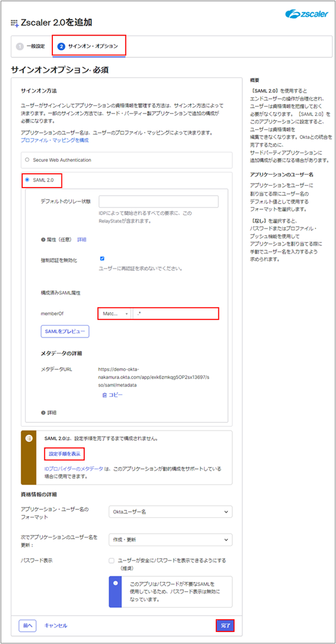Click the 設定手順を表示 button

tap(64, 454)
